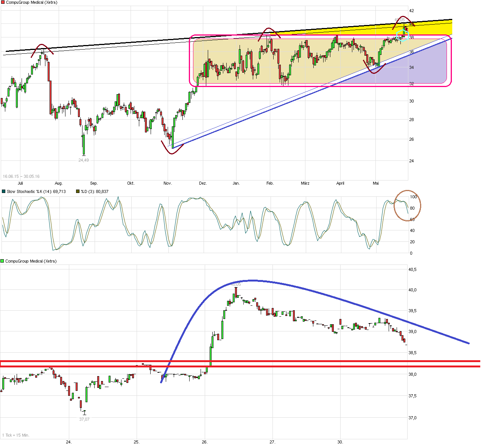Click the 1 Tick = 15 Min. label
Image resolution: width=481 pixels, height=448 pixels.
click(x=16, y=435)
